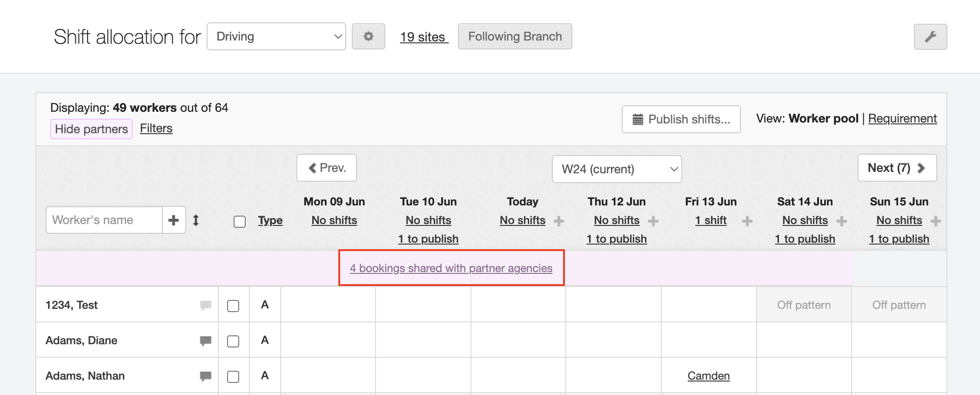Expand the W24 (current) week dropdown
Screen dimensions: 980x395
[617, 169]
